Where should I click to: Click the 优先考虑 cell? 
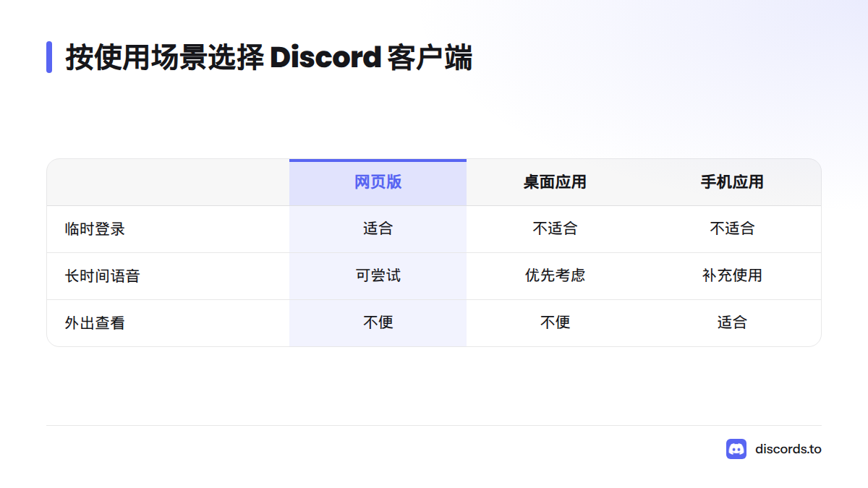click(x=555, y=276)
